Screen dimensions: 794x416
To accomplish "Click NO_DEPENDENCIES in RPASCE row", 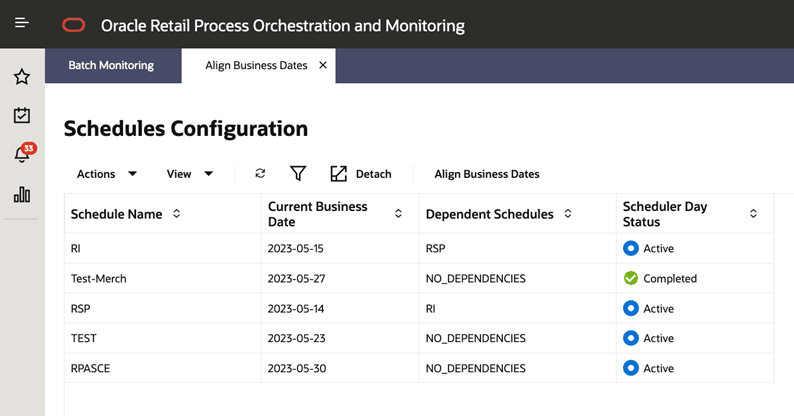I will pyautogui.click(x=475, y=368).
